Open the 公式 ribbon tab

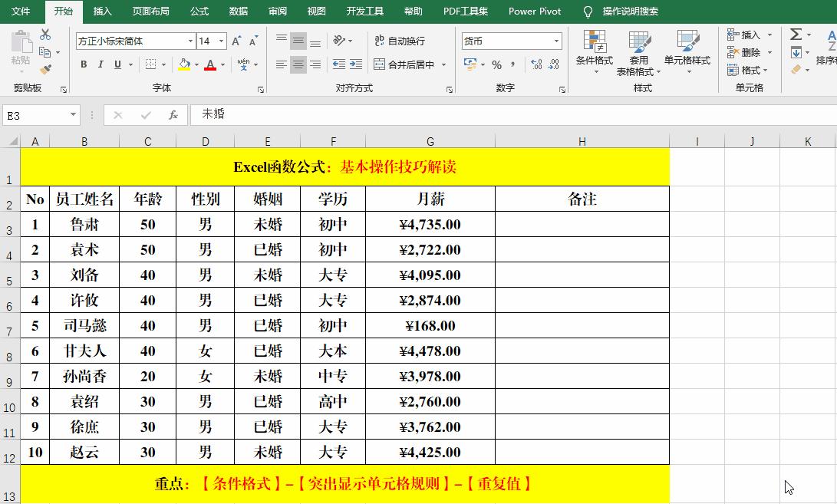[199, 12]
